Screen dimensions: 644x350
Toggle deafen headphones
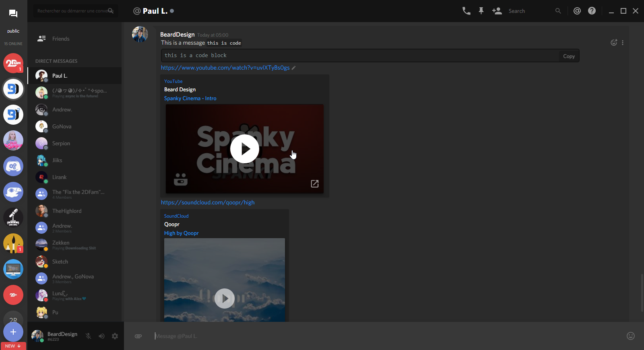coord(101,336)
